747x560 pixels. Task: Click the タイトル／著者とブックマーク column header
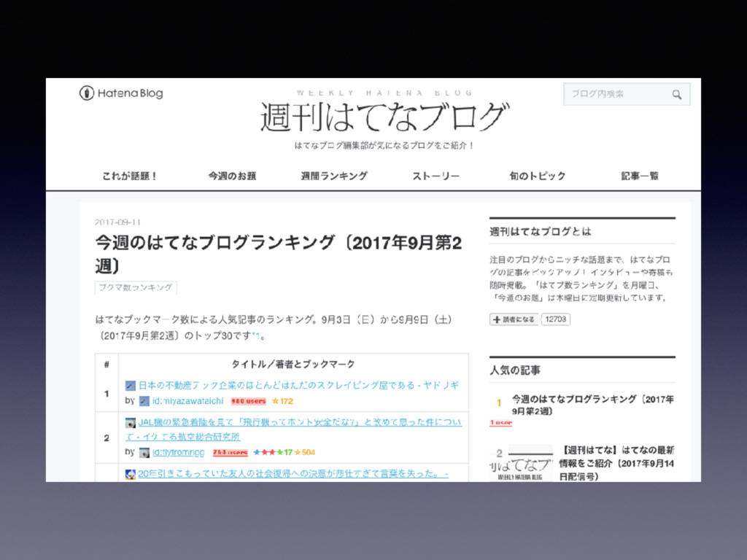pyautogui.click(x=293, y=365)
